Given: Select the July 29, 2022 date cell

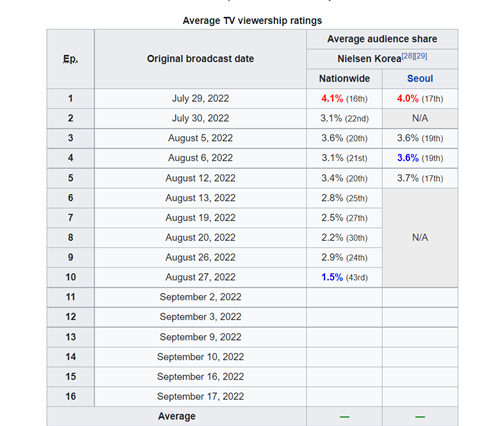Looking at the screenshot, I should point(200,99).
